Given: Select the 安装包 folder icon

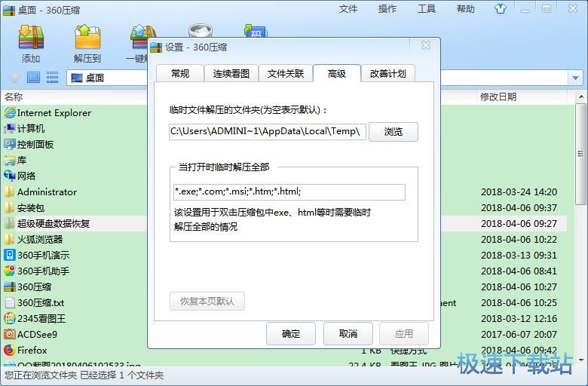Looking at the screenshot, I should click(x=10, y=208).
